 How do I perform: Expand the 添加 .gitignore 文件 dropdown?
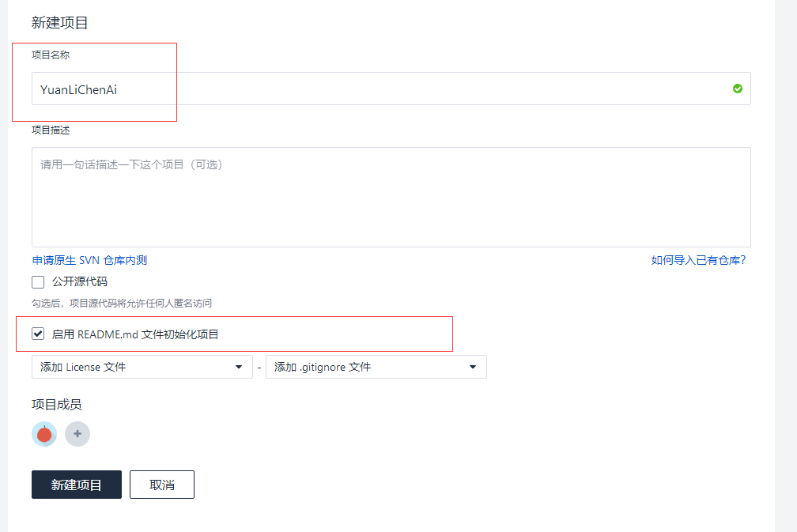pos(376,367)
